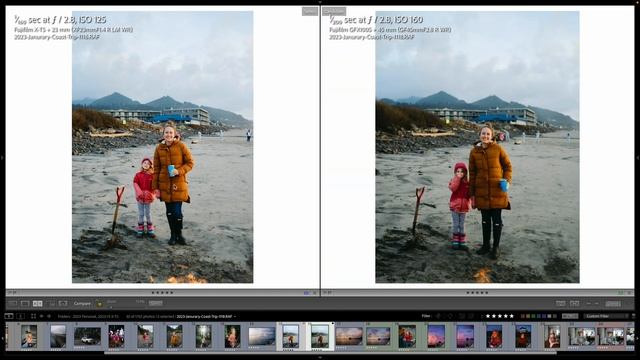Go back to previous source arrow
The width and height of the screenshot is (640, 360).
[x=42, y=316]
